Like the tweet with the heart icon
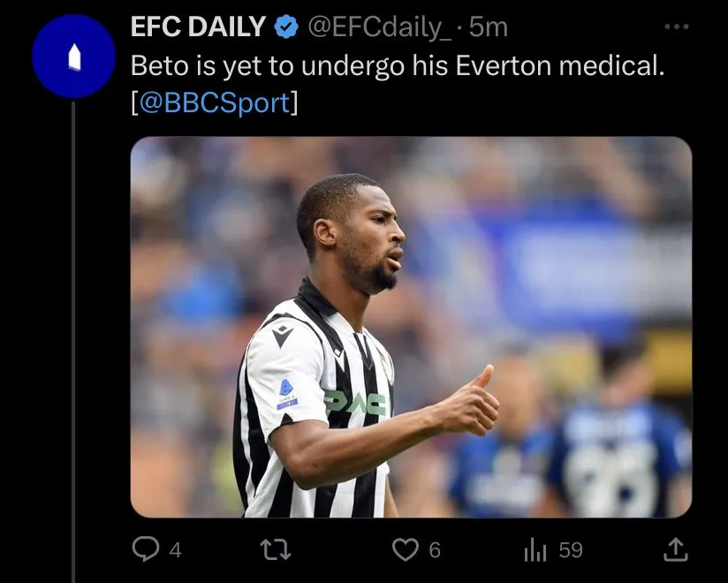 405,550
